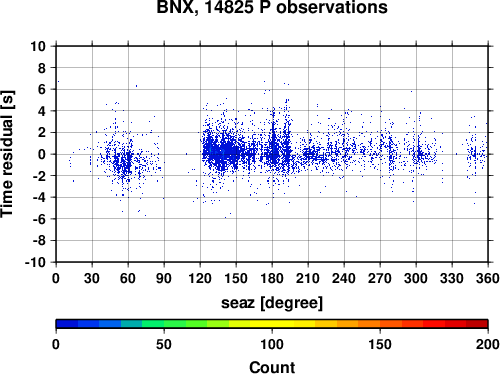Click the x-axis tick label 90
This screenshot has width=500, height=374.
click(164, 278)
